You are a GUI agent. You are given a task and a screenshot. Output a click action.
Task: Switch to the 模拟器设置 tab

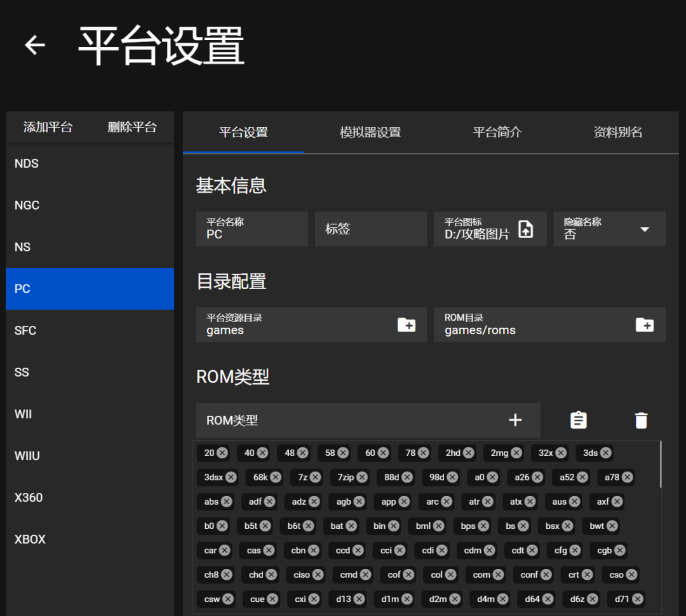coord(369,132)
